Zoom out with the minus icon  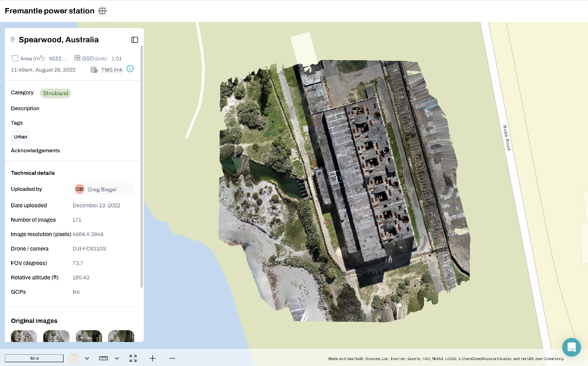pos(172,359)
